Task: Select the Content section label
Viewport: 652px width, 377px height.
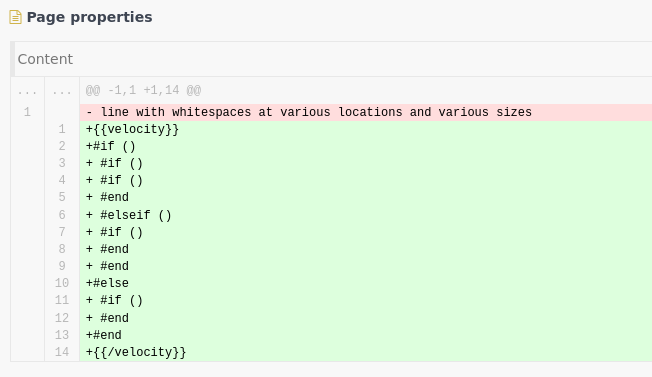Action: [x=45, y=59]
